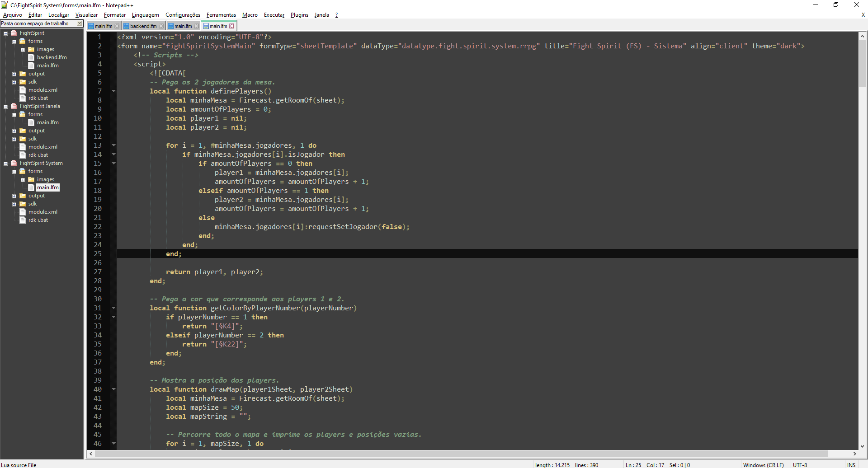868x468 pixels.
Task: Toggle the fold marker on line 31
Action: [x=113, y=308]
